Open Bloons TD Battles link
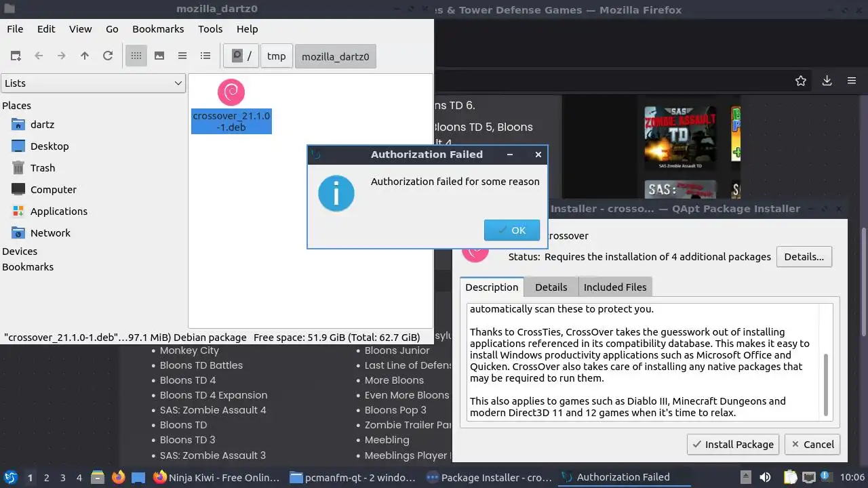 point(201,365)
